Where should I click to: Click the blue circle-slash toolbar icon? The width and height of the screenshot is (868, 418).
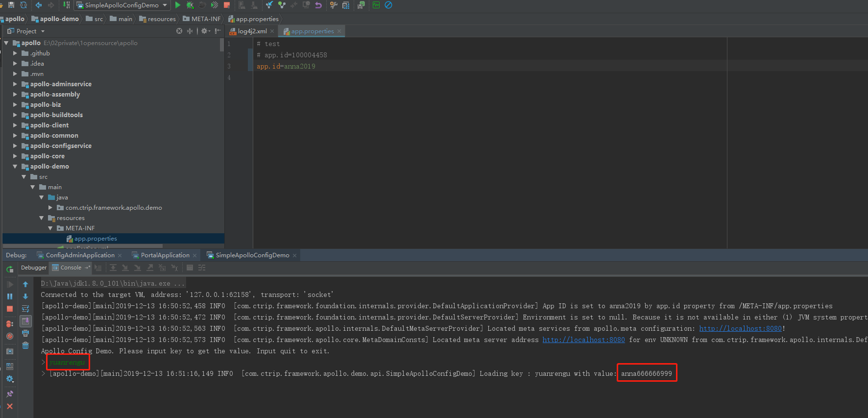point(388,5)
